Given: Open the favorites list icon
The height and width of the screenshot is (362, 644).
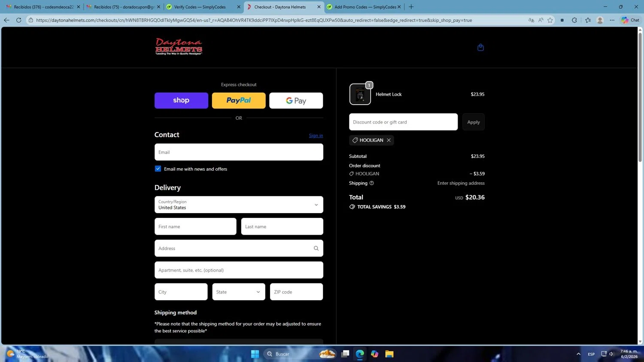Looking at the screenshot, I should click(x=588, y=20).
